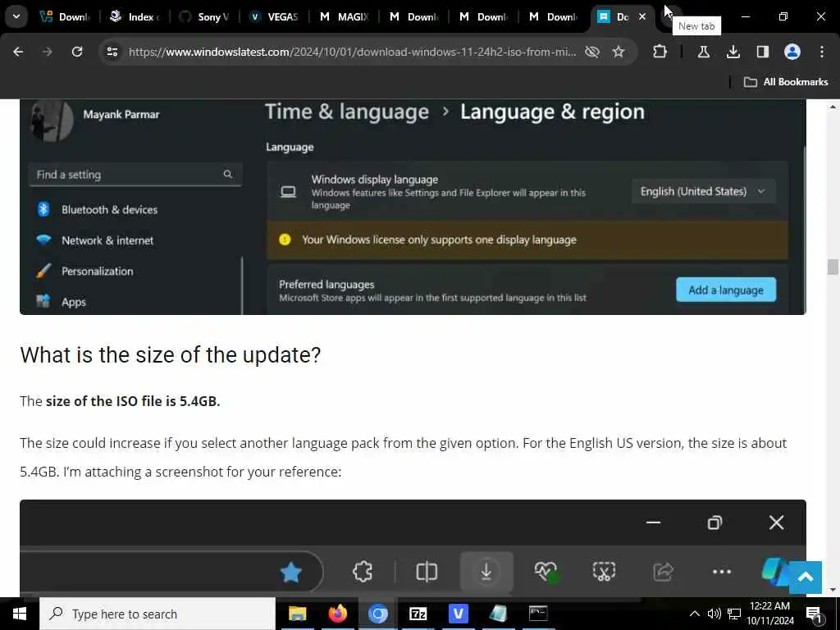Open the tab search dropdown arrow
The image size is (840, 630).
pos(16,16)
